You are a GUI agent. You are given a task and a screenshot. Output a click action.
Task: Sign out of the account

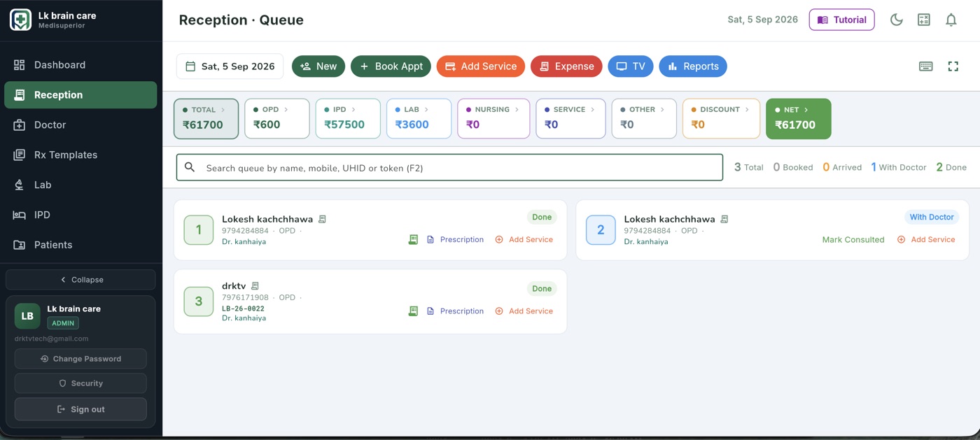coord(80,409)
